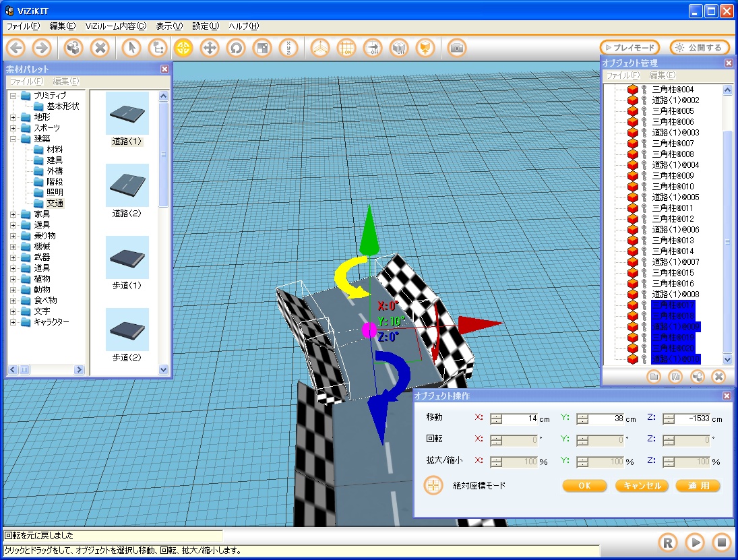Toggle key lock icon for 道路(1)@008

pos(644,294)
